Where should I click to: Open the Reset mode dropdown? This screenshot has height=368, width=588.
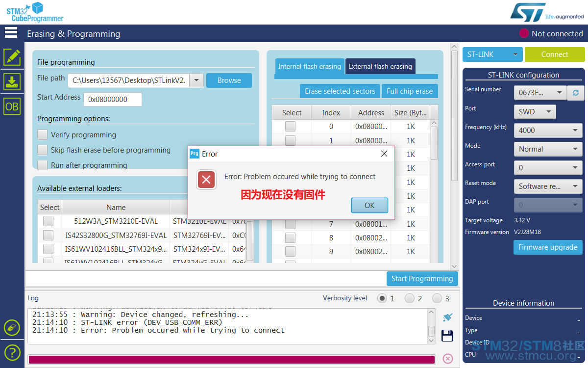tap(548, 186)
